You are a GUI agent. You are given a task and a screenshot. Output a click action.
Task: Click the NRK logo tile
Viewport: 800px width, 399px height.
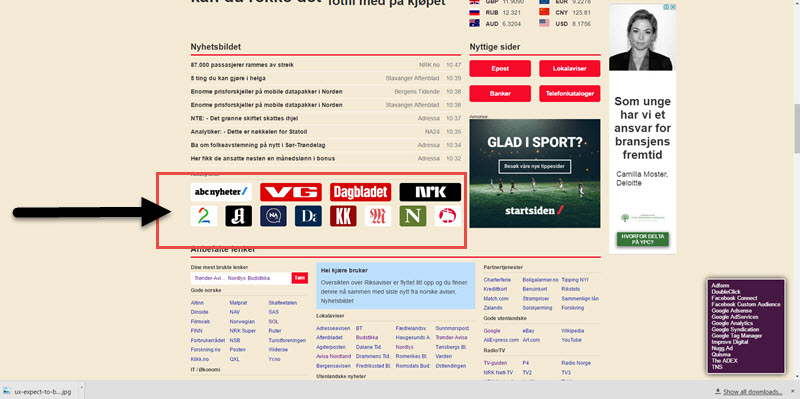point(430,192)
